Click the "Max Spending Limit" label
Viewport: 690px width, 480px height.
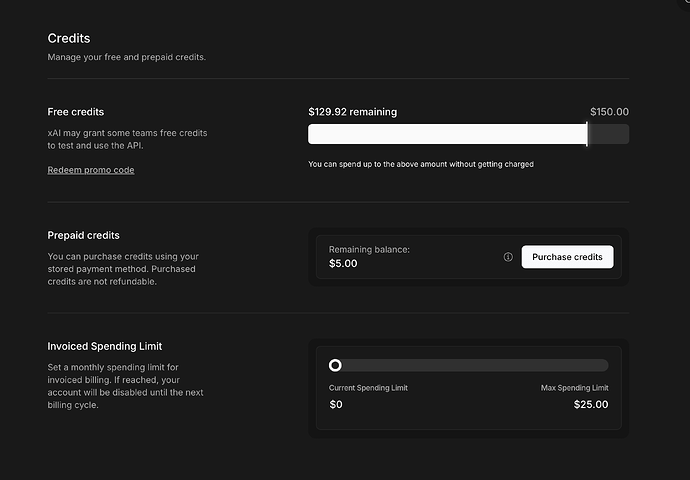click(x=574, y=388)
